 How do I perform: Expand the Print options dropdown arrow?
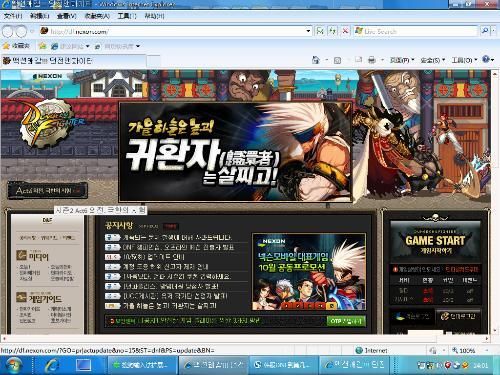click(382, 60)
